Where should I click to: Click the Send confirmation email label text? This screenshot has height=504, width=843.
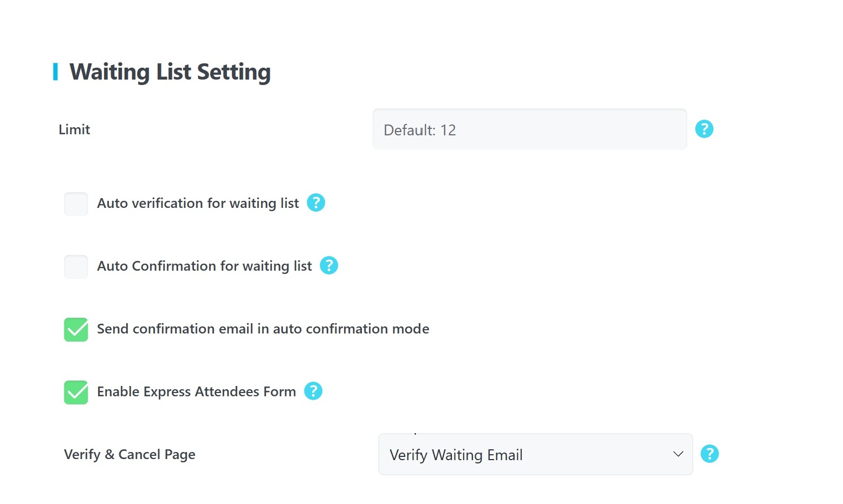click(x=263, y=329)
